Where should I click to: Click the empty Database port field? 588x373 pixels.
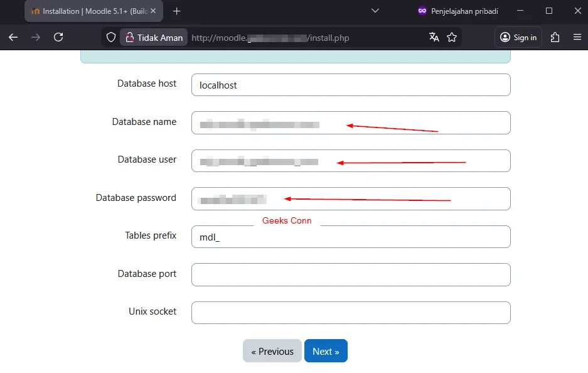350,274
